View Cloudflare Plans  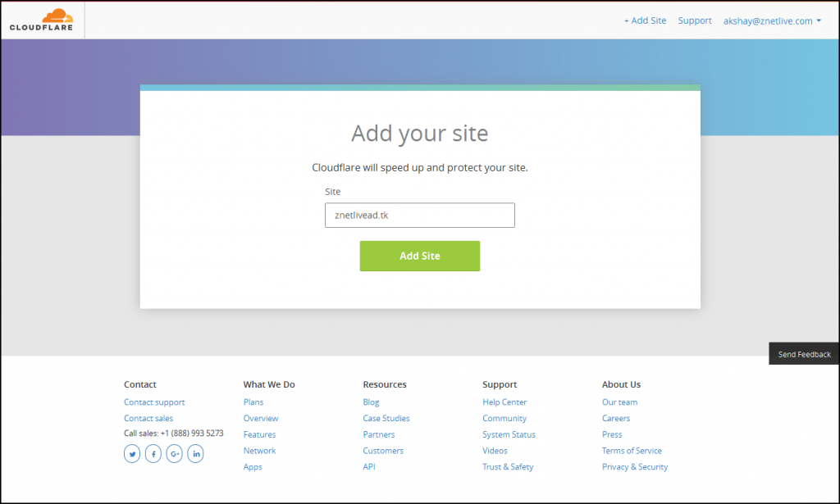coord(253,402)
